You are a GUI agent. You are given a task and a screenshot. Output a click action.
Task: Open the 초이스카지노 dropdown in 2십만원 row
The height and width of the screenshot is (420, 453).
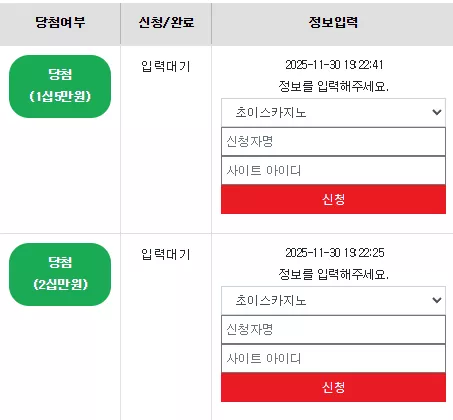coord(333,301)
